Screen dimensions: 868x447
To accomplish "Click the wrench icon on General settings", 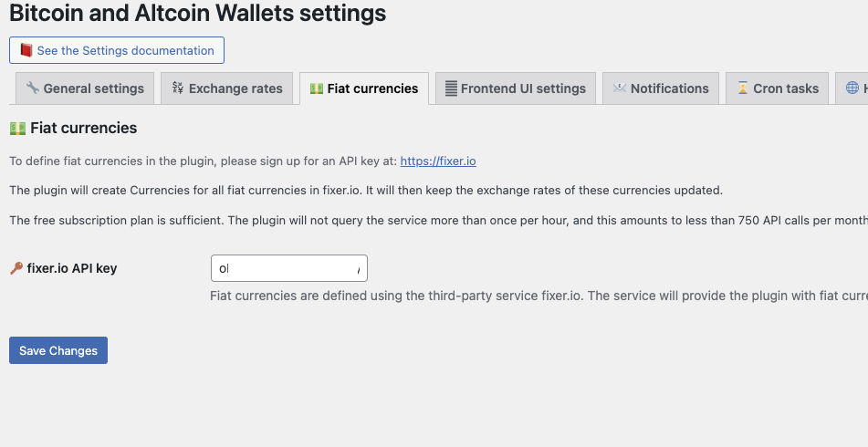I will click(33, 88).
